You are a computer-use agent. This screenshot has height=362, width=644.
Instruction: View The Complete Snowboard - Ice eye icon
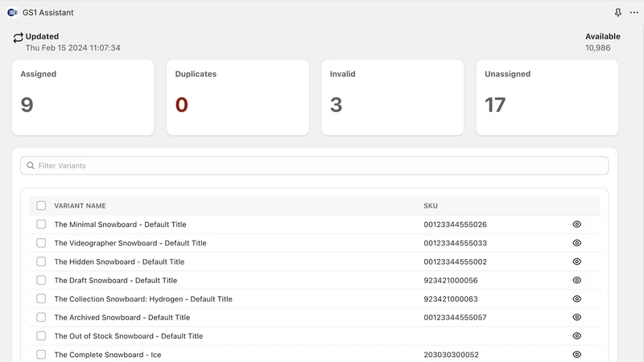tap(576, 355)
